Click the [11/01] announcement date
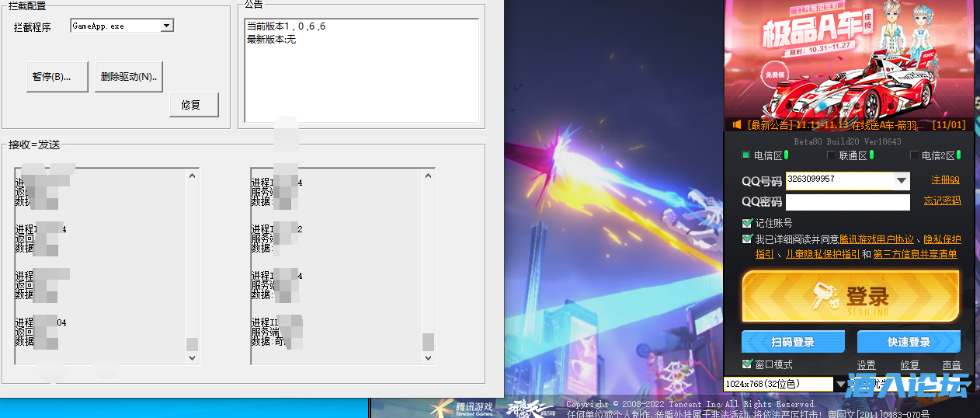 click(947, 125)
